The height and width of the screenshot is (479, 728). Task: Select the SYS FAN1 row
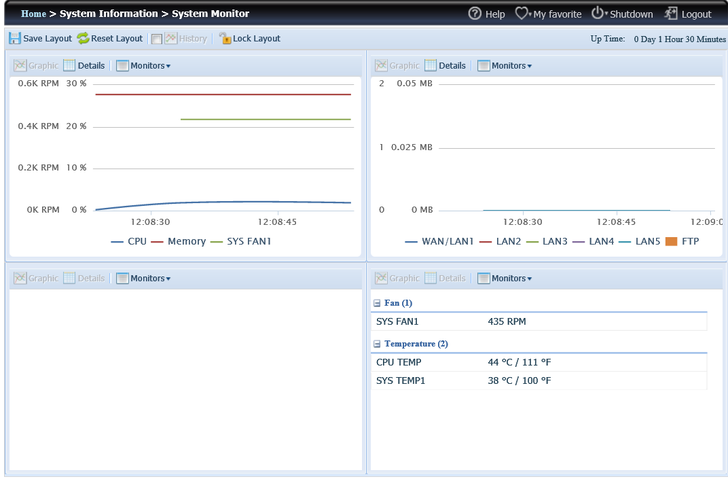538,322
